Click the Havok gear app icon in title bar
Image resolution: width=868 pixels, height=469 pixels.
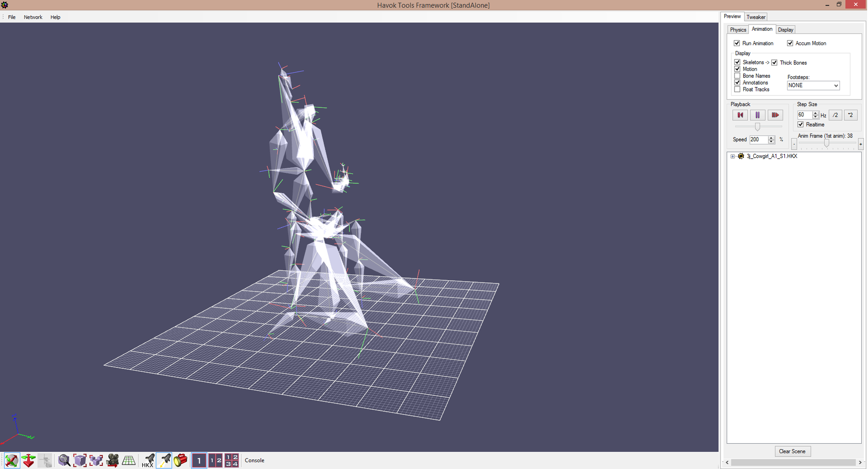5,5
